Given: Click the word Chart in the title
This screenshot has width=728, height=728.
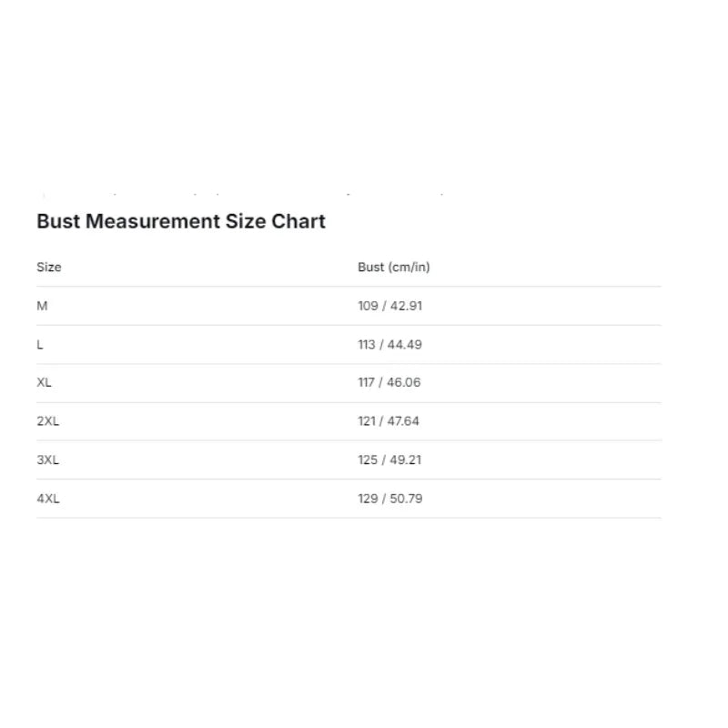Looking at the screenshot, I should 298,221.
